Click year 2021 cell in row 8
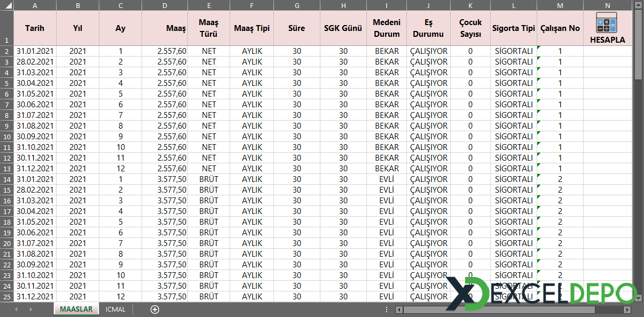 click(77, 115)
